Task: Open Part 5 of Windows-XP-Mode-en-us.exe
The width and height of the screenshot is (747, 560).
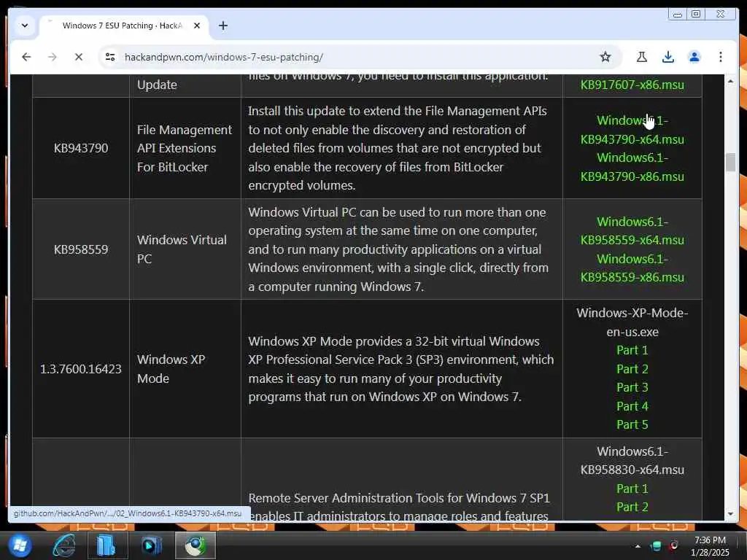Action: pos(632,424)
